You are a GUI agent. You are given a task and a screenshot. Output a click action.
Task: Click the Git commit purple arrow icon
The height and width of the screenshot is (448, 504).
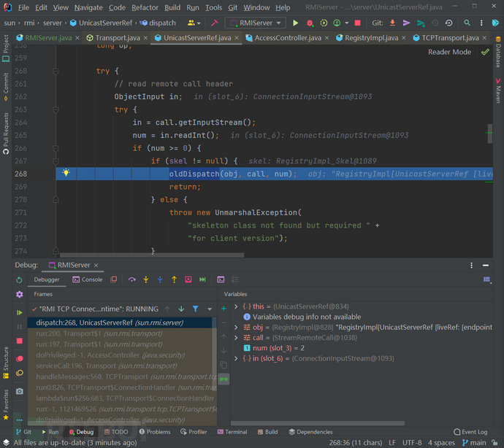click(406, 23)
